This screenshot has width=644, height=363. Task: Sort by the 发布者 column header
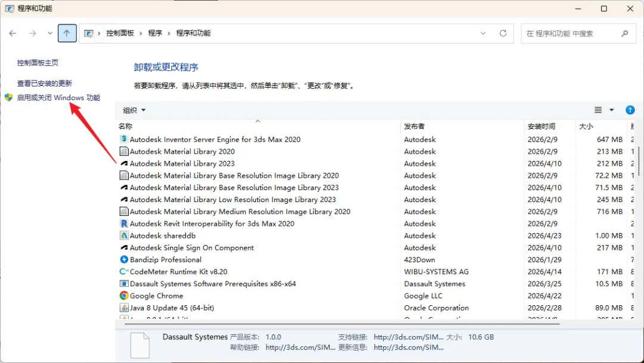tap(414, 126)
